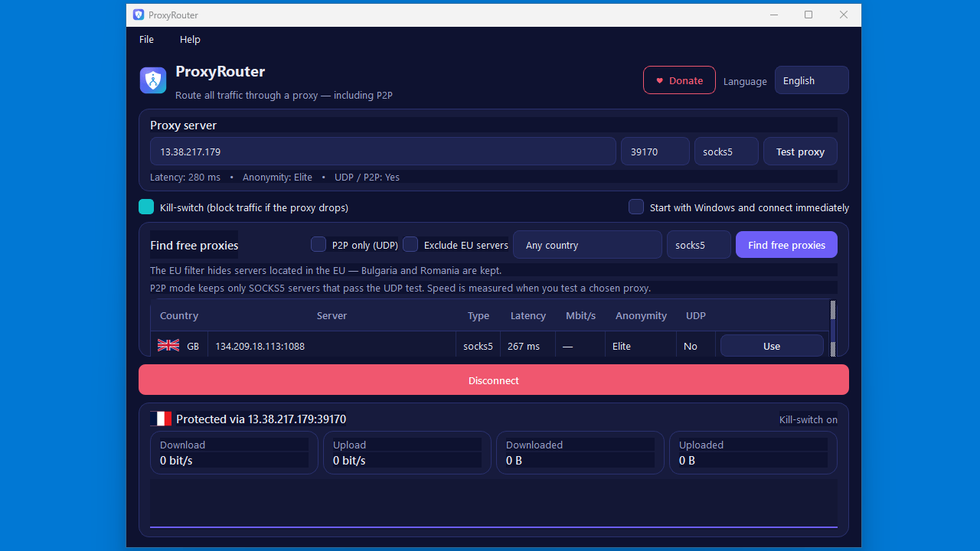Click the red Disconnect button
This screenshot has height=551, width=980.
click(494, 380)
